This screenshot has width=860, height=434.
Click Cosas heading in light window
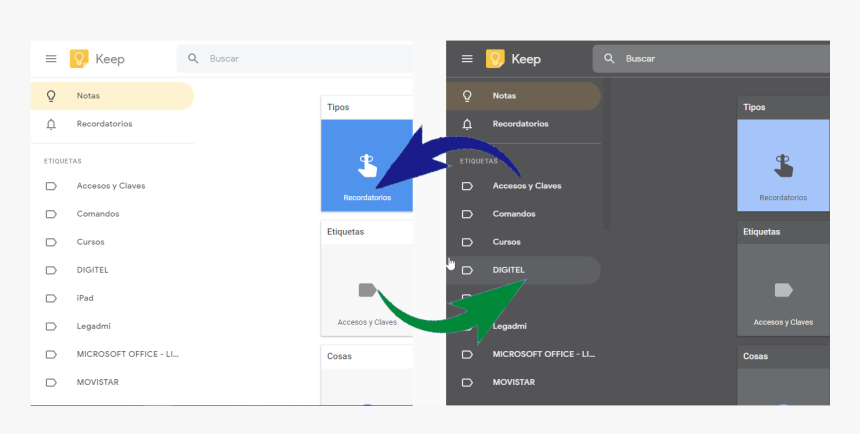tap(340, 356)
